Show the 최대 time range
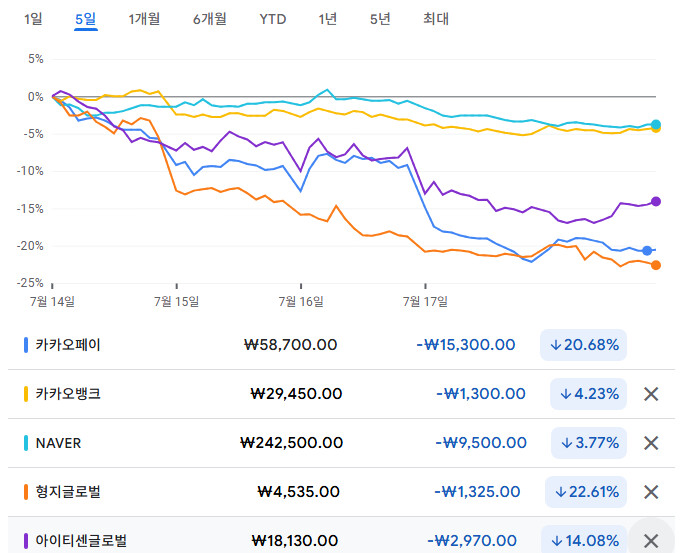Viewport: 694px width, 553px height. pyautogui.click(x=436, y=18)
